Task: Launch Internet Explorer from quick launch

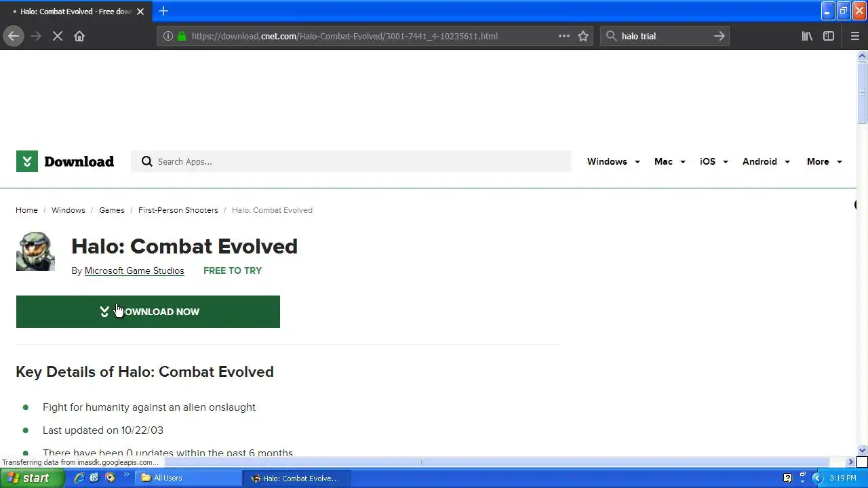Action: tap(79, 478)
